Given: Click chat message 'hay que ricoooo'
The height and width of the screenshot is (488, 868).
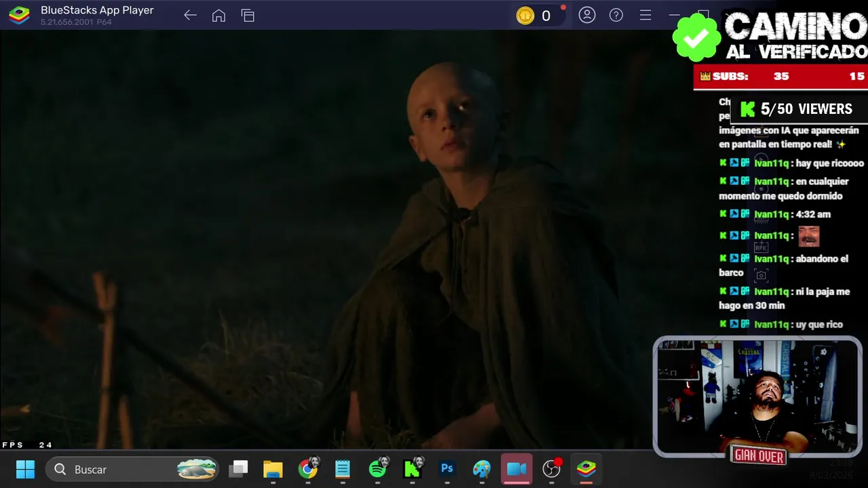Looking at the screenshot, I should pyautogui.click(x=830, y=163).
